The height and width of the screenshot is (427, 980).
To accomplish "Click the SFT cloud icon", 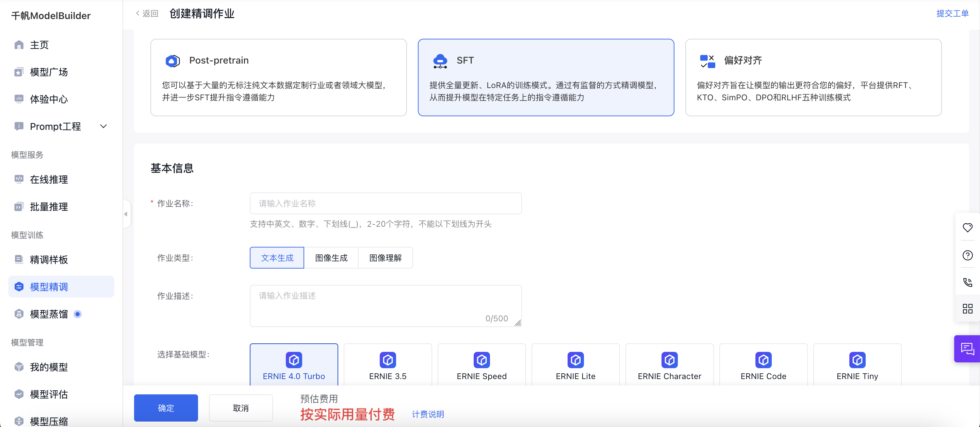I will click(440, 61).
